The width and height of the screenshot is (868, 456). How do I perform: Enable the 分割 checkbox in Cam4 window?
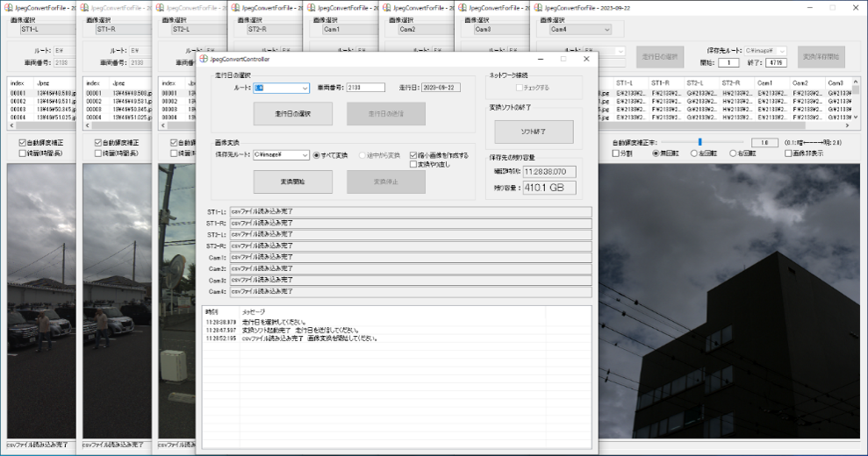(x=615, y=153)
